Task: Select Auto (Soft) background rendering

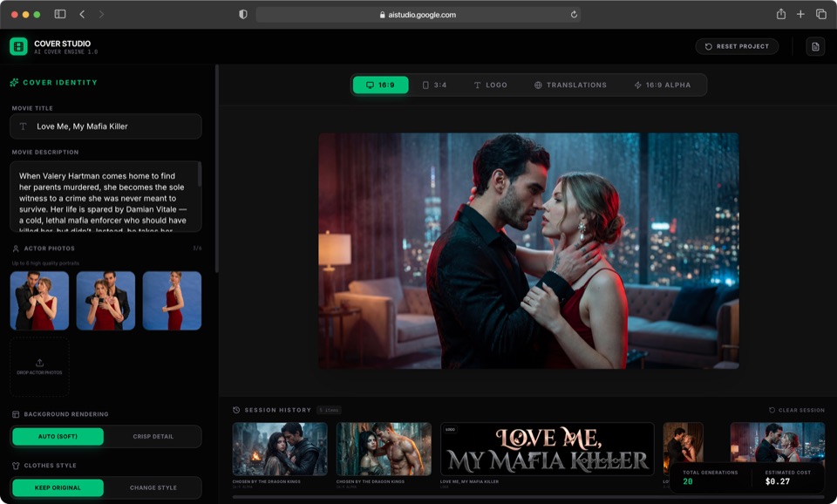Action: pos(58,436)
